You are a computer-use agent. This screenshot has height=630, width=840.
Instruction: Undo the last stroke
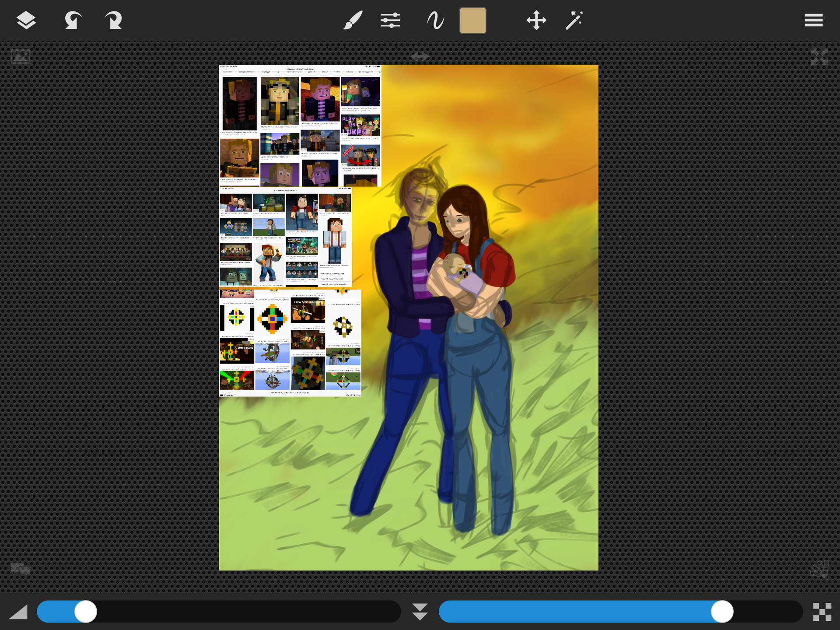click(x=73, y=20)
